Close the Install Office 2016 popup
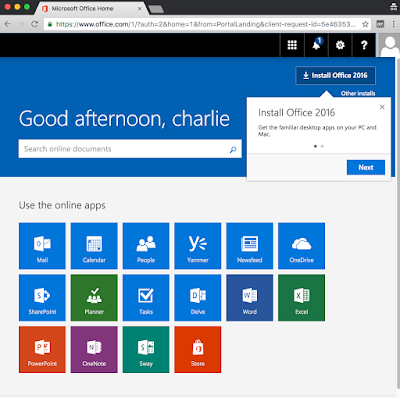This screenshot has height=398, width=400. (382, 107)
